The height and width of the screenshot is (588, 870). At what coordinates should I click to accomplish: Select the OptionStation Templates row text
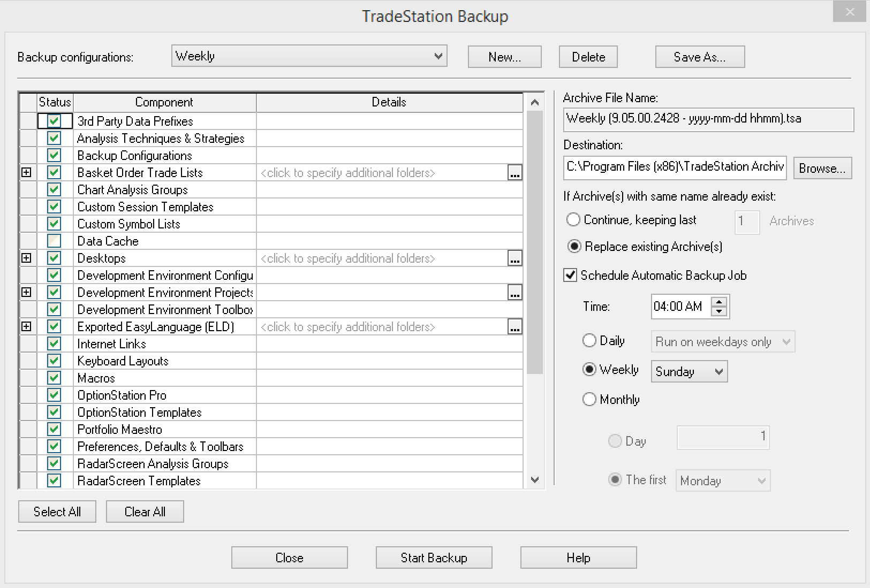click(139, 412)
